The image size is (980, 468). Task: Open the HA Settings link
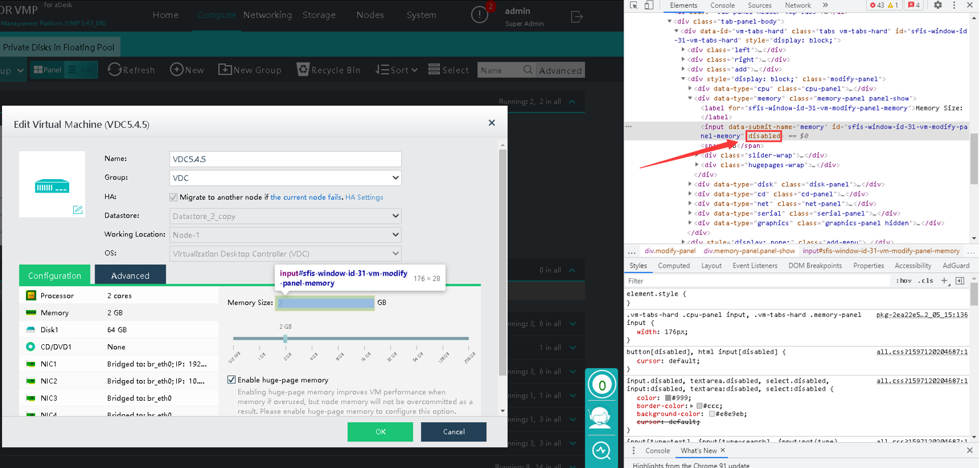click(x=364, y=197)
